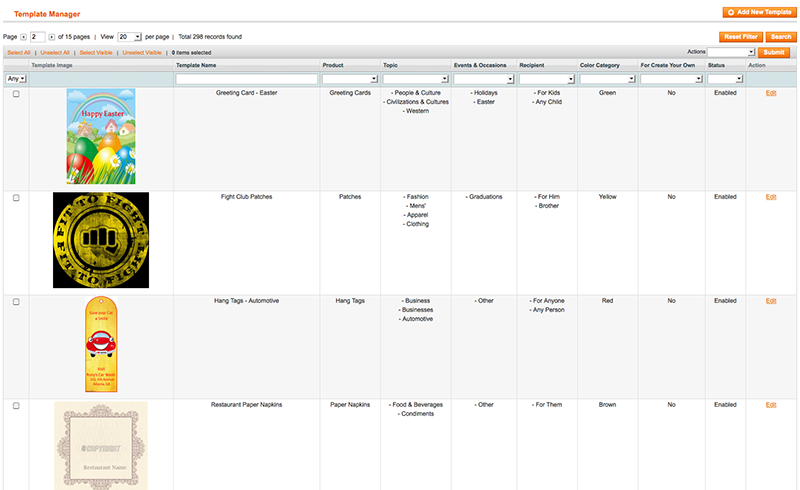Image resolution: width=800 pixels, height=490 pixels.
Task: Click the orange Search button
Action: click(777, 36)
